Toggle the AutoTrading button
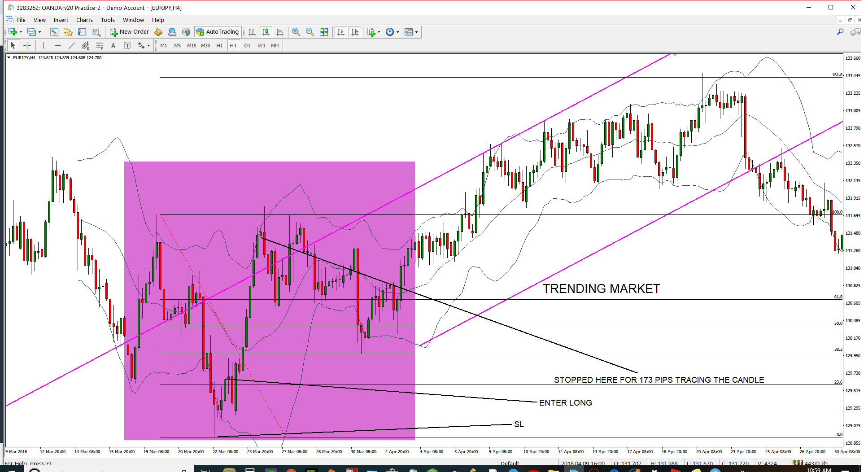 pos(218,32)
